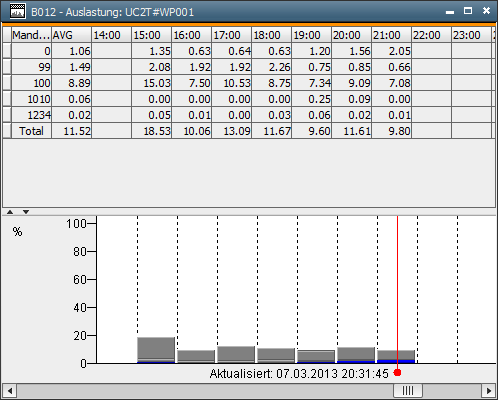498x400 pixels.
Task: Click the 15:00 column header
Action: pyautogui.click(x=152, y=35)
